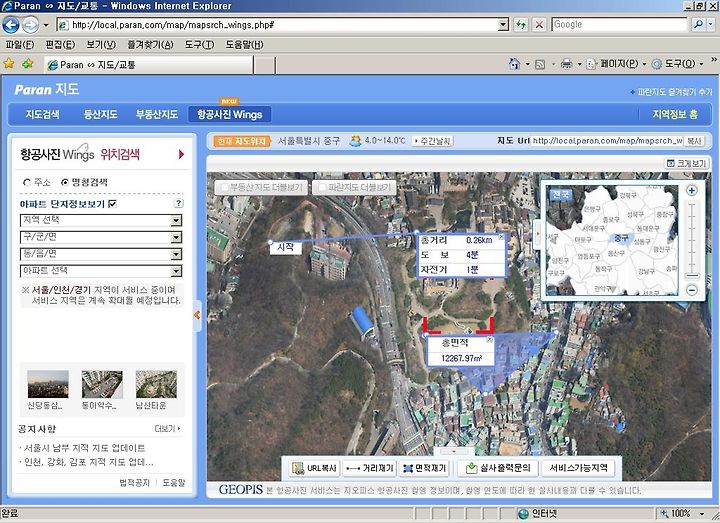Close the 총면적 area info box
720x523 pixels.
tap(489, 339)
